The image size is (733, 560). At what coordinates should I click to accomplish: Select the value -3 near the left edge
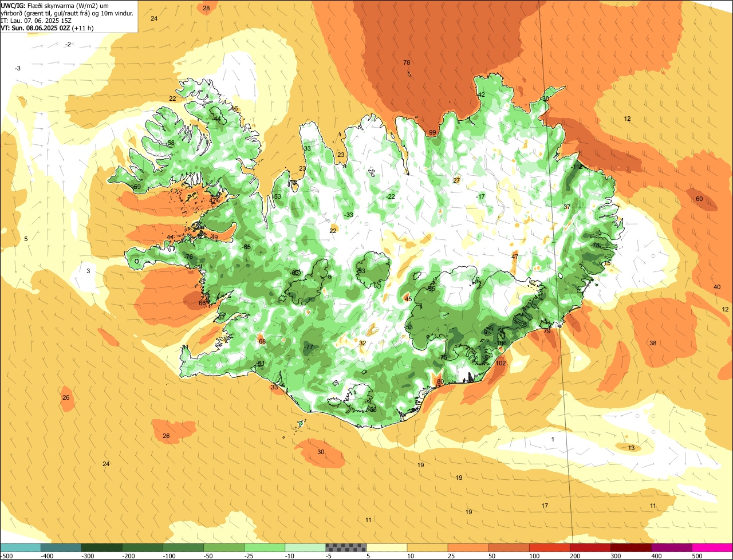(x=17, y=69)
